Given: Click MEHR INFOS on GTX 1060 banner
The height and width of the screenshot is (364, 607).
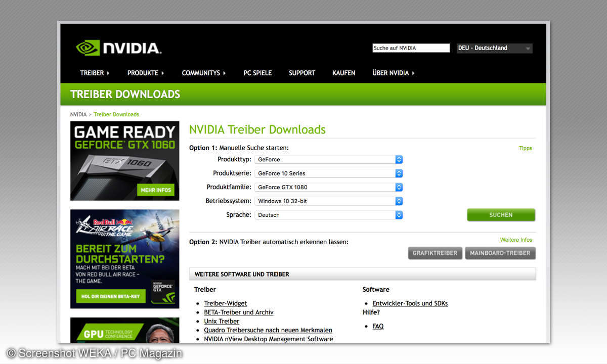Looking at the screenshot, I should click(156, 190).
